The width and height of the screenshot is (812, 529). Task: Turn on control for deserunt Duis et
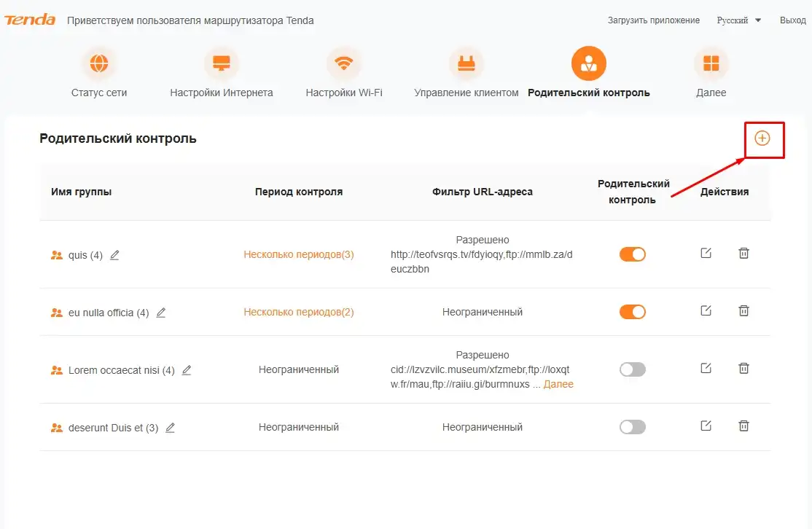[632, 426]
